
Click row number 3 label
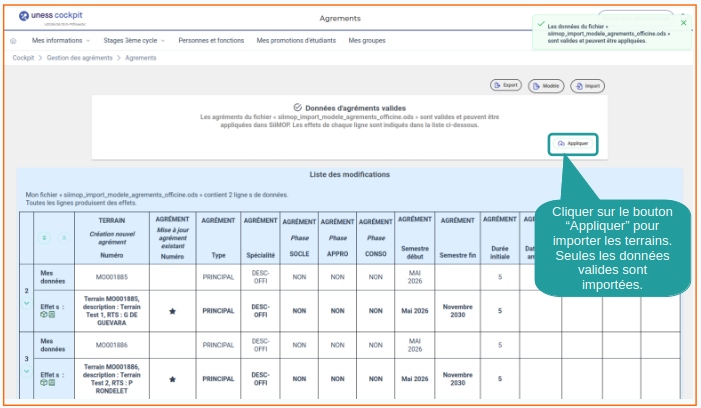click(26, 359)
